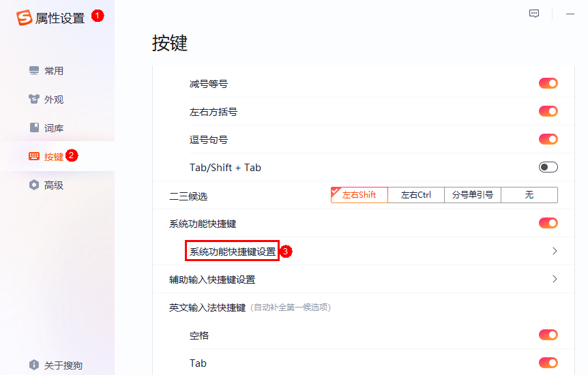Viewport: 588px width, 375px height.
Task: Open the feedback chat icon in title bar
Action: (534, 14)
